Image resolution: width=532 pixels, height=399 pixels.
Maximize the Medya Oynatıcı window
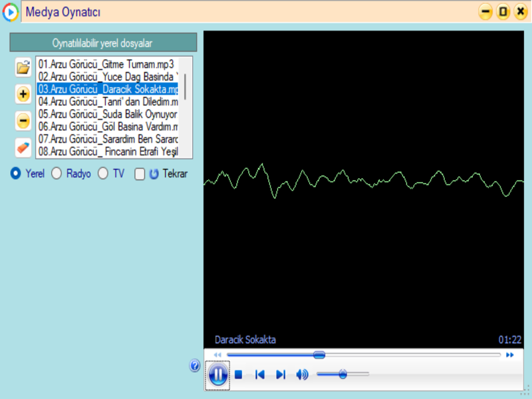pyautogui.click(x=503, y=12)
